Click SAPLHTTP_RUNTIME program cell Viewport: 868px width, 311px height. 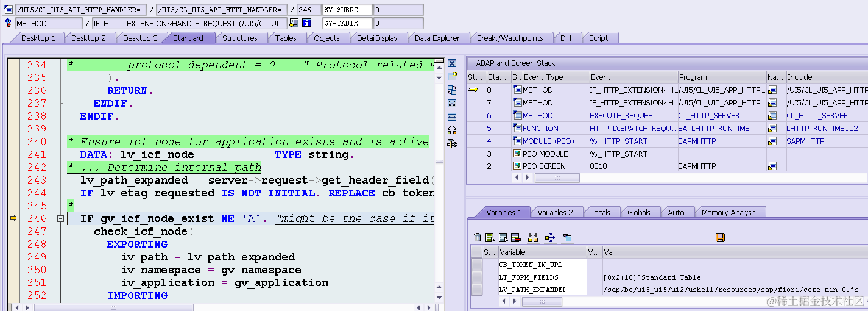point(722,128)
